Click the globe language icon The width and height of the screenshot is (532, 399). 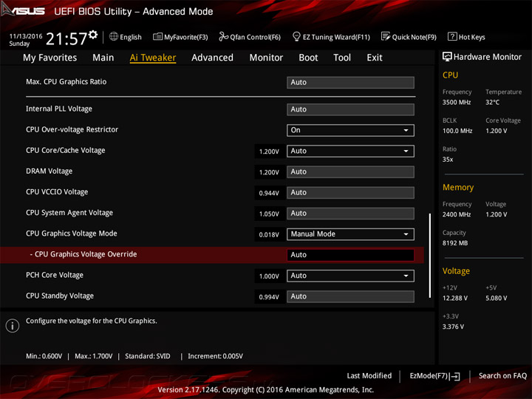[x=114, y=36]
